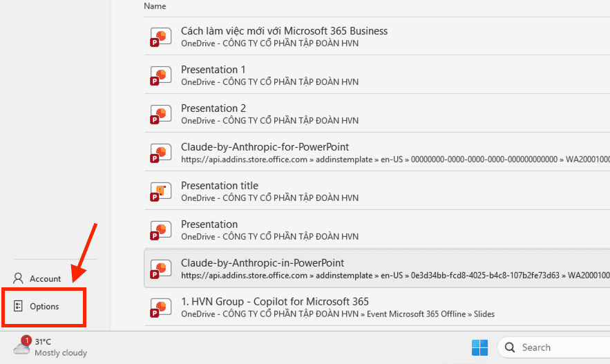The height and width of the screenshot is (364, 610).
Task: Open PowerPoint Options
Action: click(44, 307)
